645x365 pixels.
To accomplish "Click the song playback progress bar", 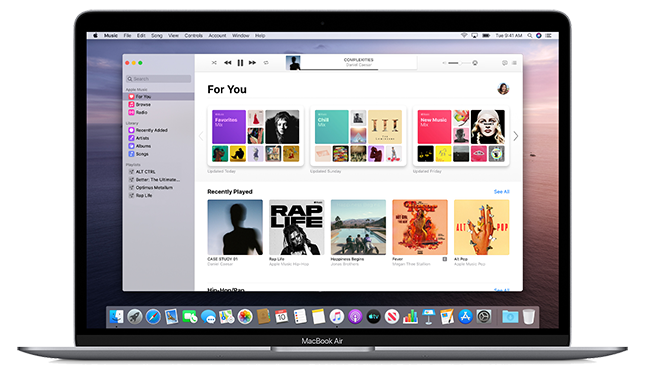I will pyautogui.click(x=359, y=70).
